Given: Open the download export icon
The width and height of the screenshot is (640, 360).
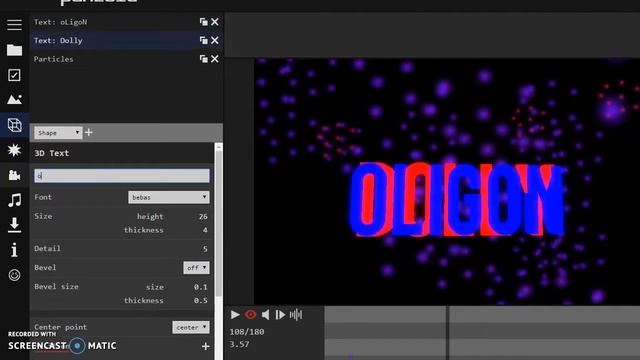Looking at the screenshot, I should coord(14,225).
